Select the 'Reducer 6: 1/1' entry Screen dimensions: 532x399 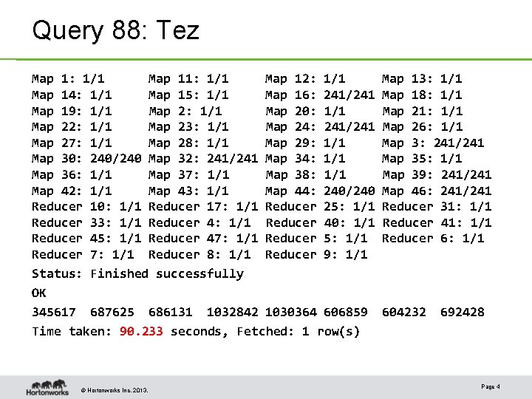[x=433, y=239]
